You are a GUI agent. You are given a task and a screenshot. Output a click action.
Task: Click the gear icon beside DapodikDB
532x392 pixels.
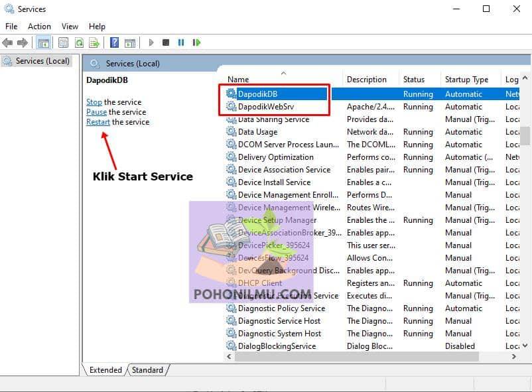(x=231, y=94)
